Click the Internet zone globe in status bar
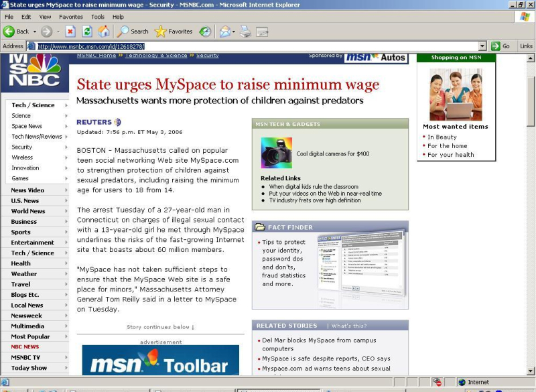Viewport: 536px width, 392px height. pyautogui.click(x=462, y=382)
